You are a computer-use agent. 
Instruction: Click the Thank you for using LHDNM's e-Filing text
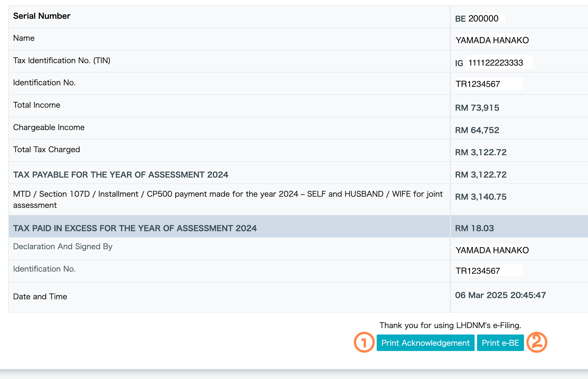coord(450,325)
